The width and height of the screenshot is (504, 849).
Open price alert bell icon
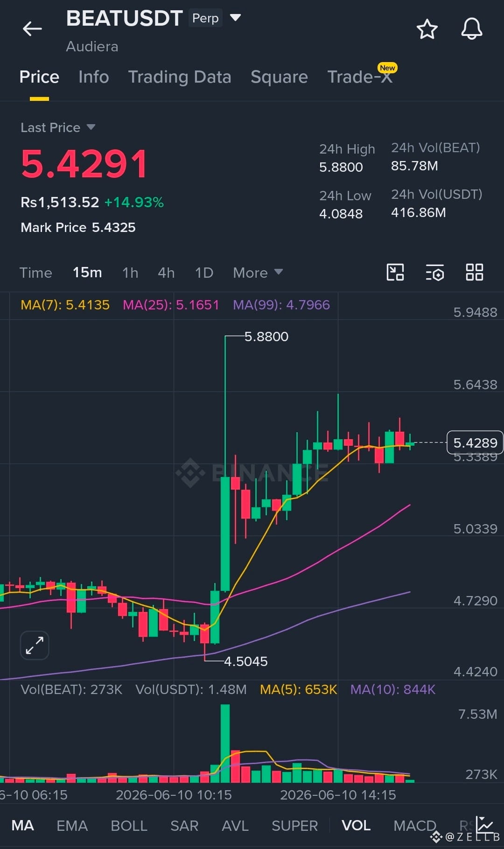point(472,29)
